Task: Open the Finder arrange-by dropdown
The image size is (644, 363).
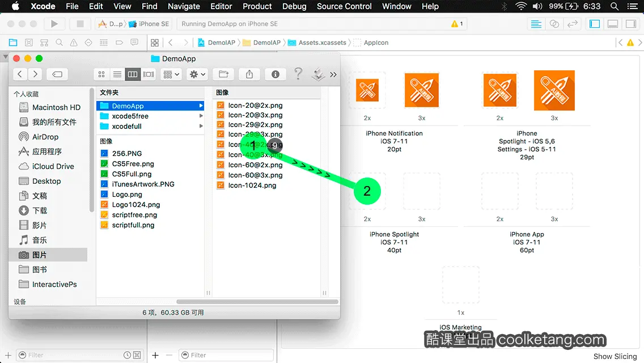Action: pyautogui.click(x=171, y=74)
